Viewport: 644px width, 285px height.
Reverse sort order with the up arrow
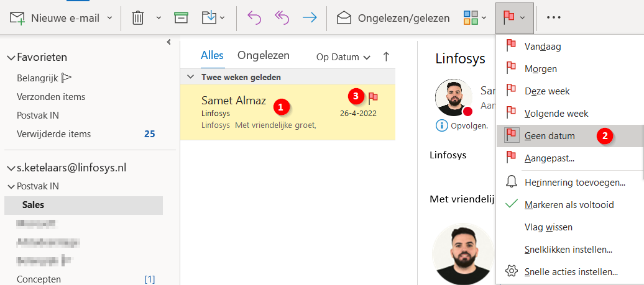click(386, 57)
